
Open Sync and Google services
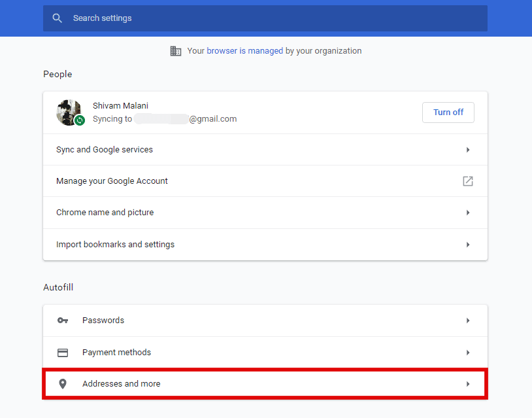coord(265,150)
